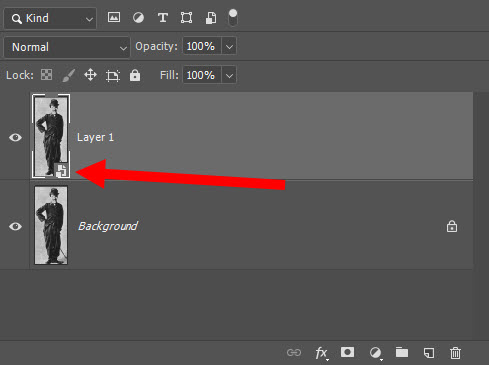Create new fill or adjustment layer

point(376,353)
